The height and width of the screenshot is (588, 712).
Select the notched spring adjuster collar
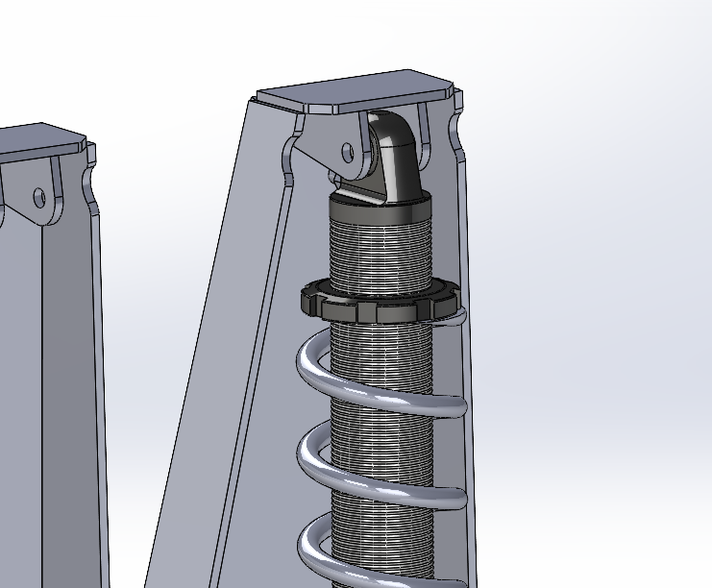click(x=381, y=301)
